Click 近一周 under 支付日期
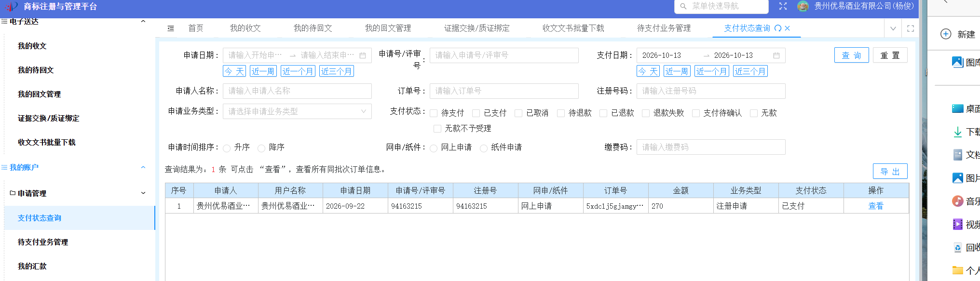Image resolution: width=980 pixels, height=281 pixels. pos(677,71)
